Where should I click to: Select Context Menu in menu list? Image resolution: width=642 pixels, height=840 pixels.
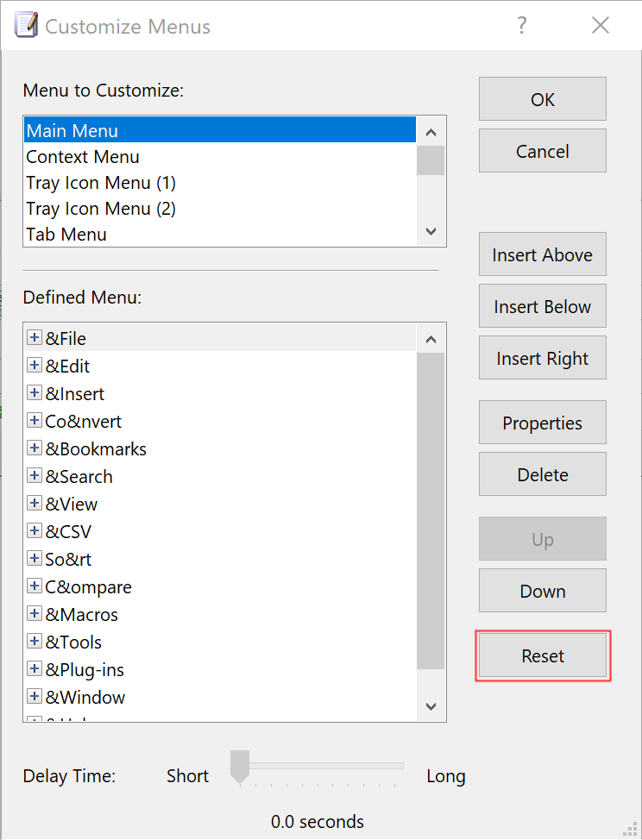(x=220, y=156)
